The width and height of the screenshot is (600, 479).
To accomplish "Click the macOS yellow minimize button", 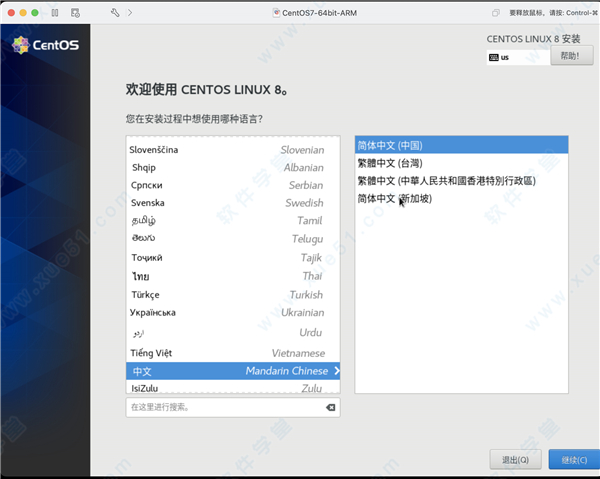I will (x=23, y=13).
